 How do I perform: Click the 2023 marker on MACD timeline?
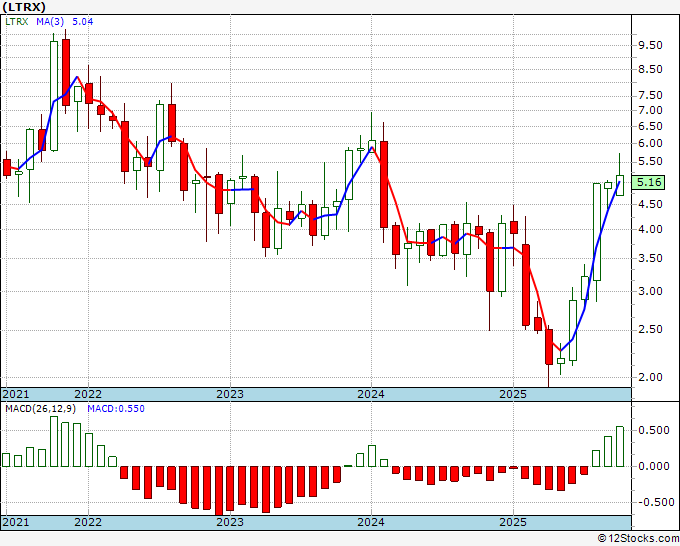tap(230, 522)
